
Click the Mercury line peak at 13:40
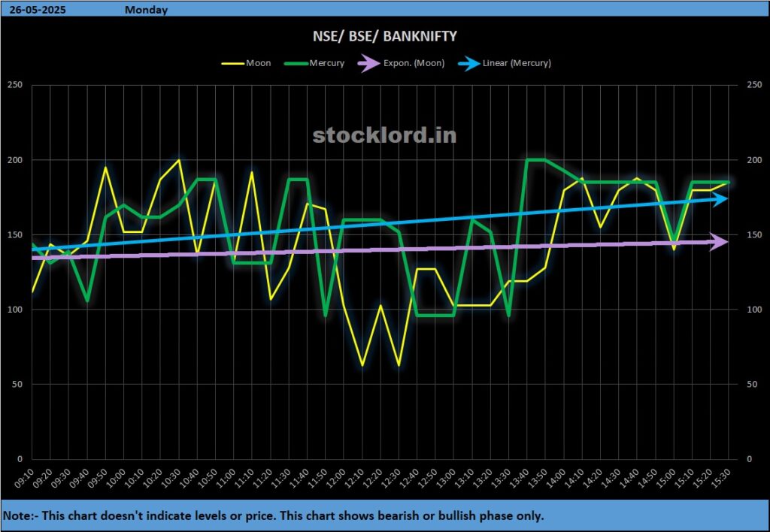[x=527, y=160]
